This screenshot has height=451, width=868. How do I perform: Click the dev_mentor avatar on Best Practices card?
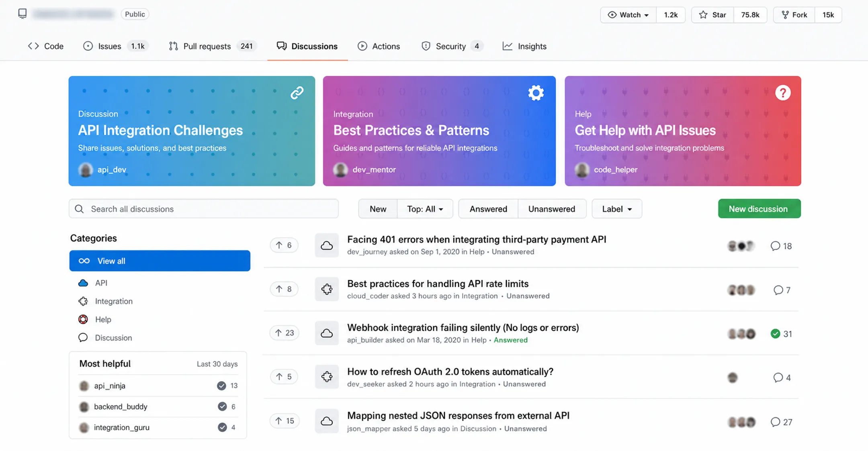point(340,170)
